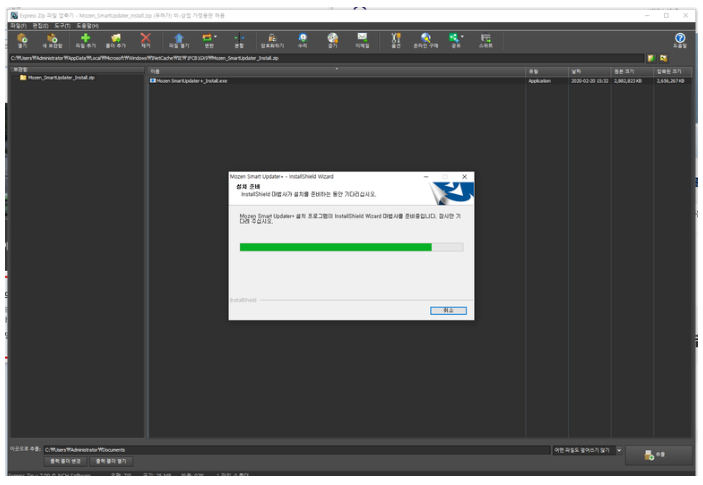703x485 pixels.
Task: Click the 출력 폴더 변경 button
Action: [65, 461]
